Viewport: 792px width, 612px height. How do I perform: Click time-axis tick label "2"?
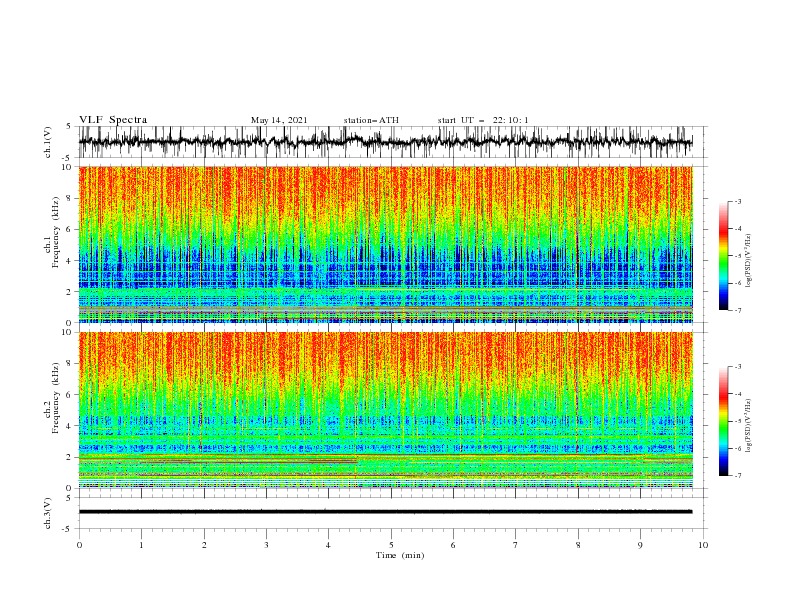pyautogui.click(x=204, y=545)
